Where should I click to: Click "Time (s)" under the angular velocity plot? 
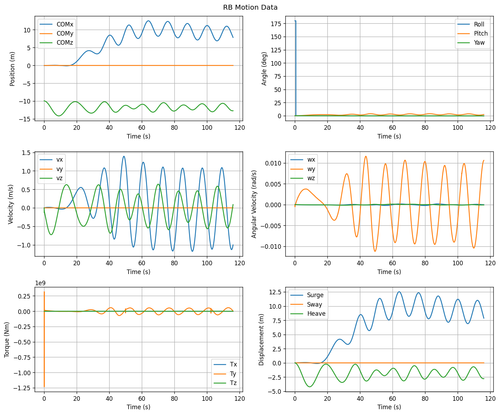(x=389, y=272)
